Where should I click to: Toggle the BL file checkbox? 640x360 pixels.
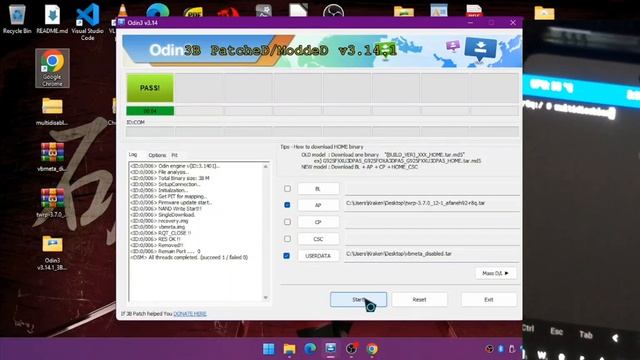click(x=287, y=189)
